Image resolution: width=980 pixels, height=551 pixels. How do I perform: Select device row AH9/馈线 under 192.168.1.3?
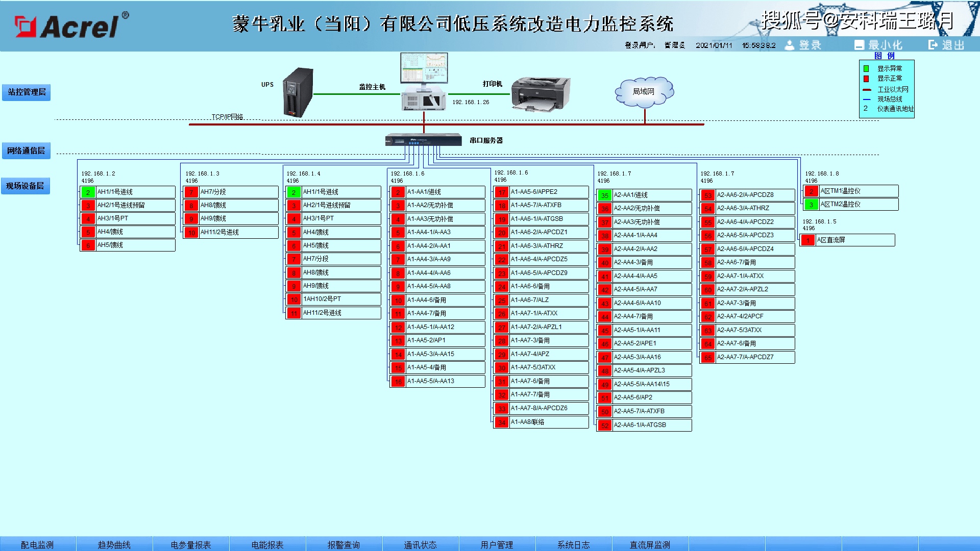[231, 219]
